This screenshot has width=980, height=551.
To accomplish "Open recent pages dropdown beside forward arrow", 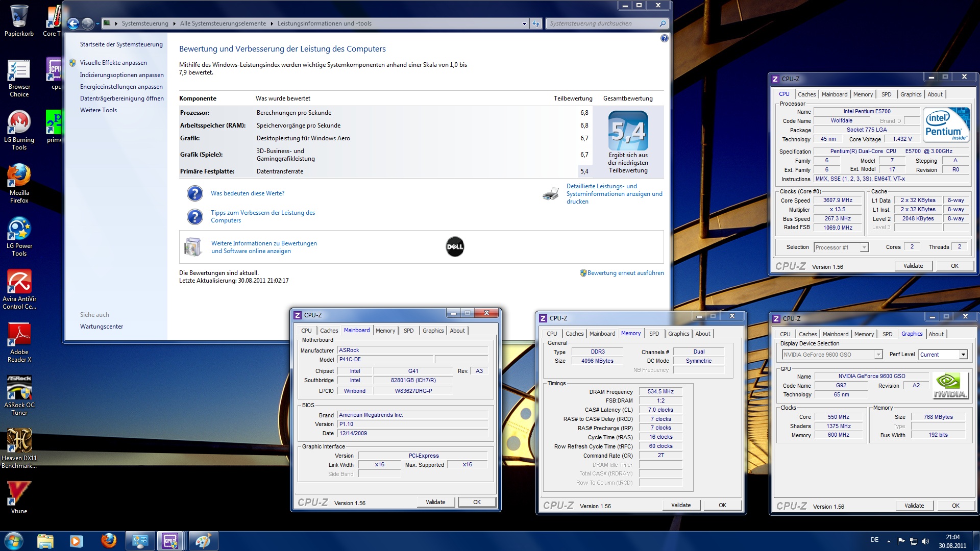I will coord(97,23).
